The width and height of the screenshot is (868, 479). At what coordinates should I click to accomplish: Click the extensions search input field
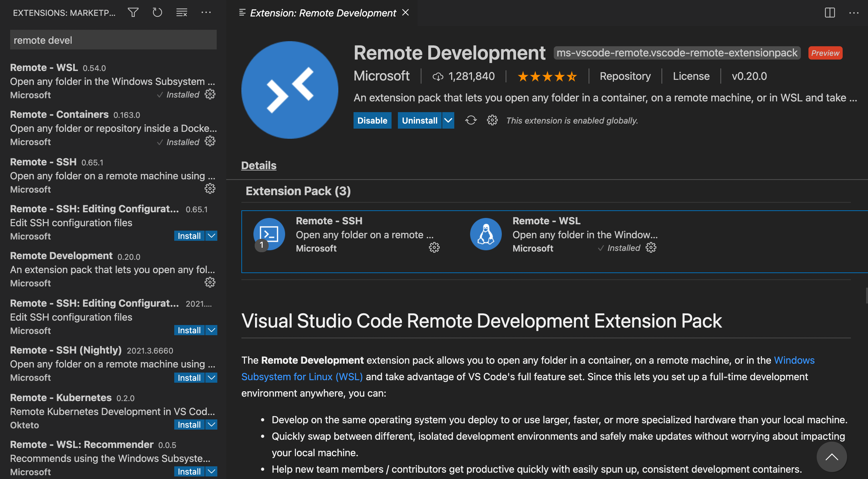(113, 40)
